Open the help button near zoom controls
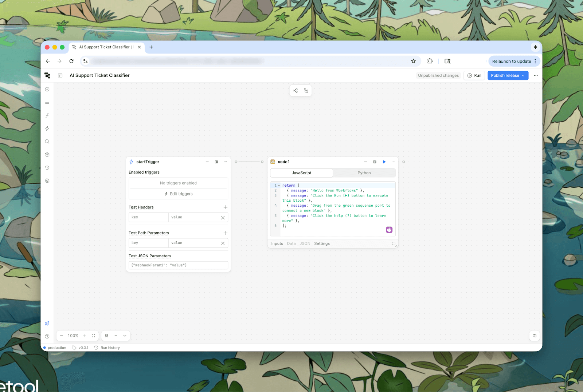583x392 pixels. 47,336
